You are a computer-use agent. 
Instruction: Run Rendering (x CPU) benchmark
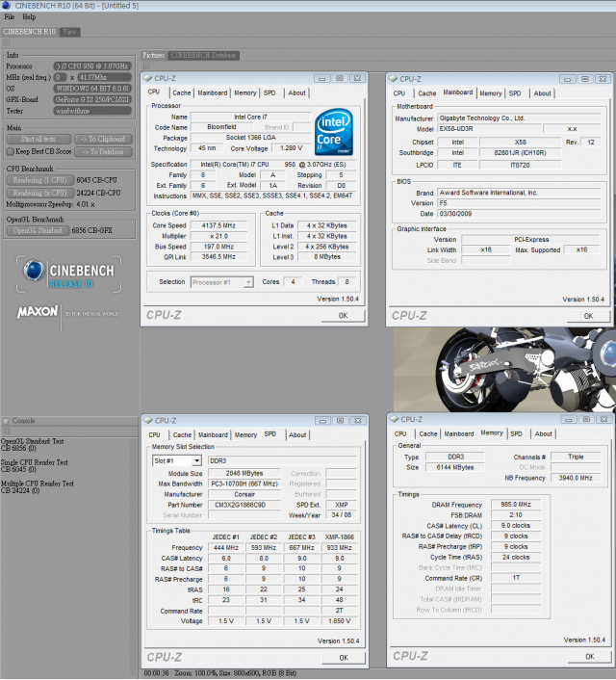point(39,193)
